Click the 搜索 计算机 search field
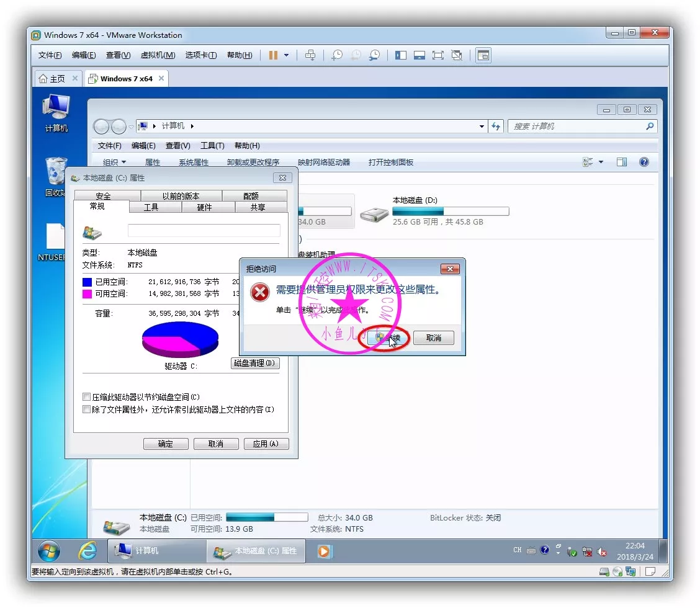 (x=576, y=127)
